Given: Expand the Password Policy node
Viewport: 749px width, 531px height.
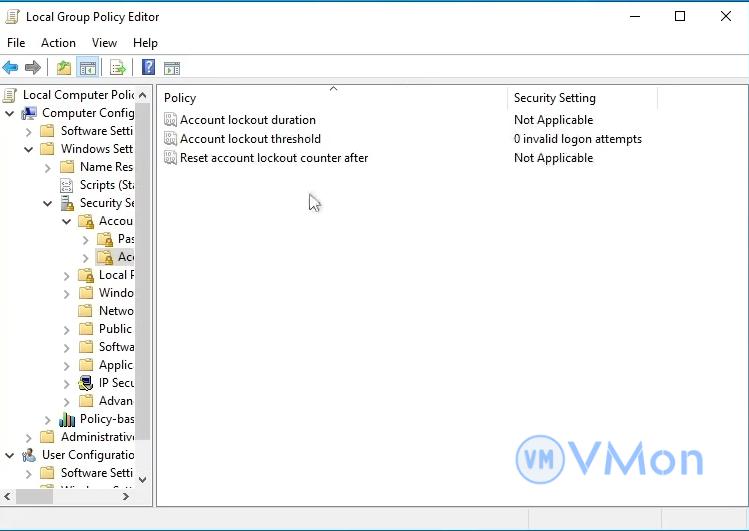Looking at the screenshot, I should pos(86,239).
